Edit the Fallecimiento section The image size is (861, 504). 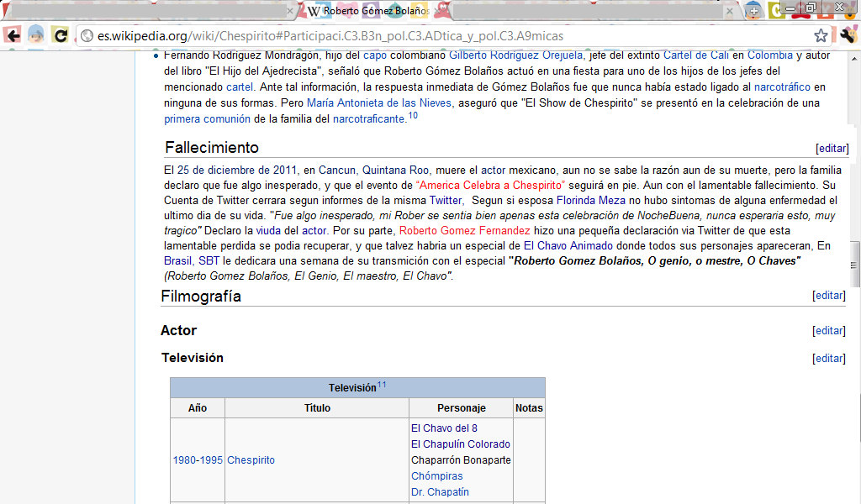(832, 149)
